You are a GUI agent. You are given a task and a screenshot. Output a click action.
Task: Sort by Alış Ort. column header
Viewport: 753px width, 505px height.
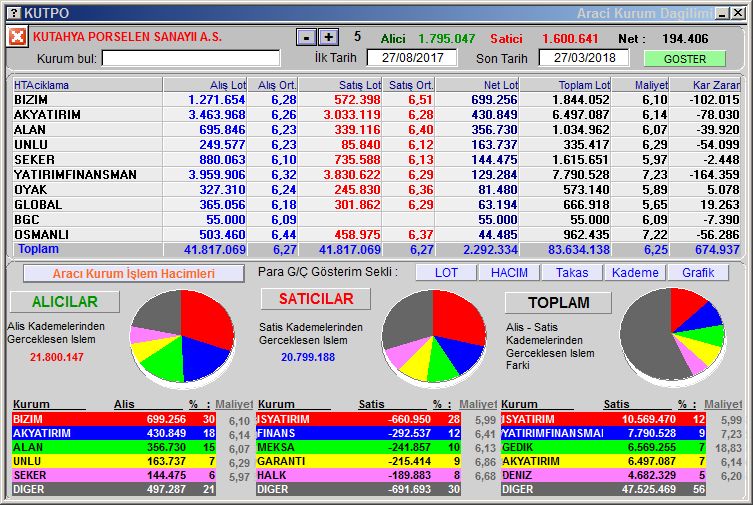[x=273, y=85]
